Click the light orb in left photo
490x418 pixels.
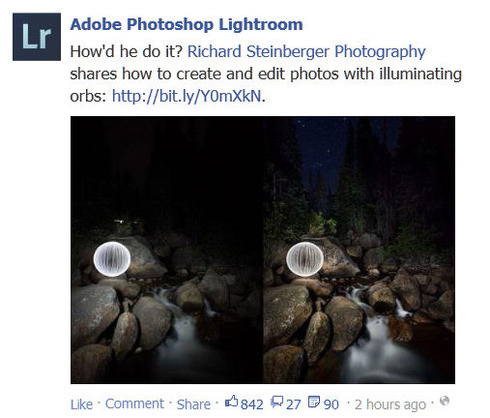tap(112, 259)
